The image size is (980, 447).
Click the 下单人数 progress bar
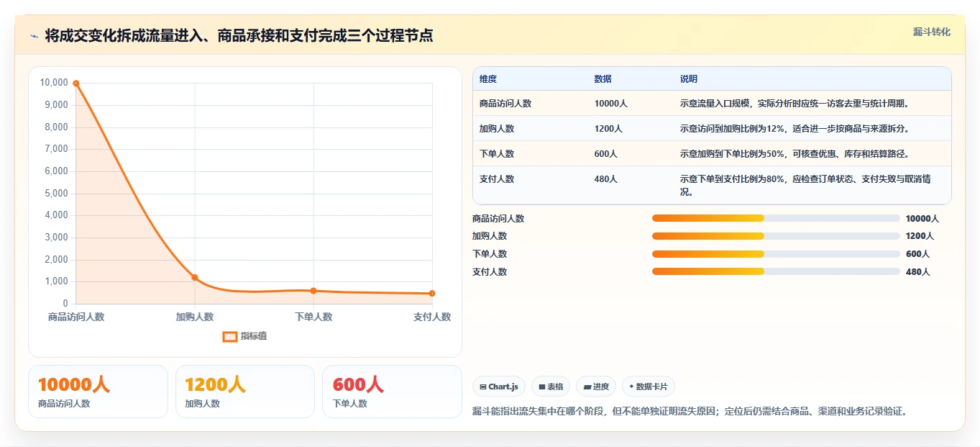click(776, 253)
